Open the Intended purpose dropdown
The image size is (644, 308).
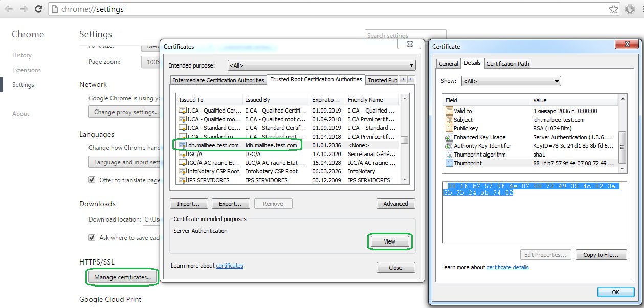pos(322,65)
